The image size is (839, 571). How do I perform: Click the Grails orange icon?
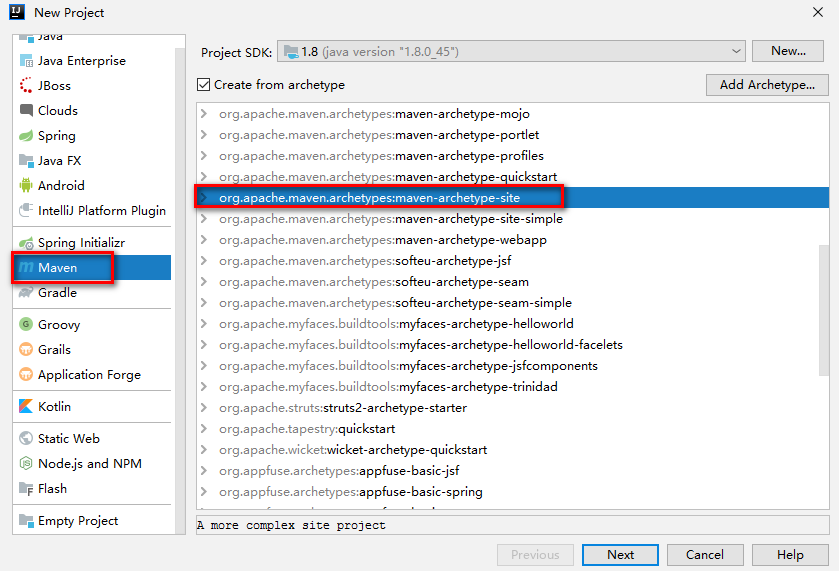click(26, 349)
